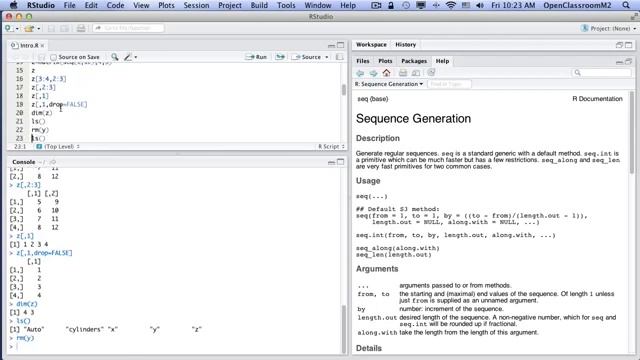Click the Console pane title
The image size is (640, 360).
pos(24,162)
